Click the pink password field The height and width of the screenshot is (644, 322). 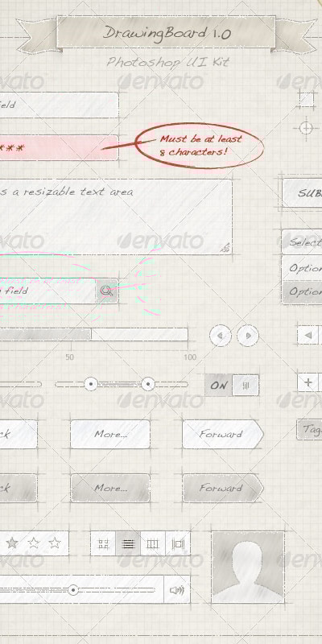59,147
